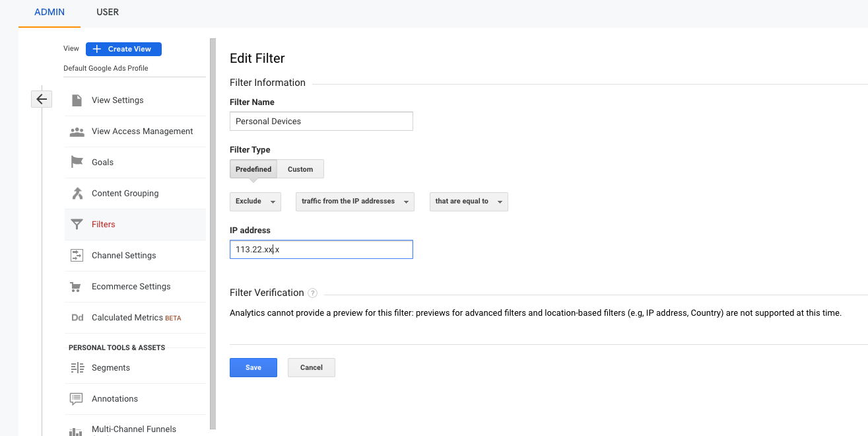868x436 pixels.
Task: Click the Goals flag icon
Action: (x=77, y=163)
